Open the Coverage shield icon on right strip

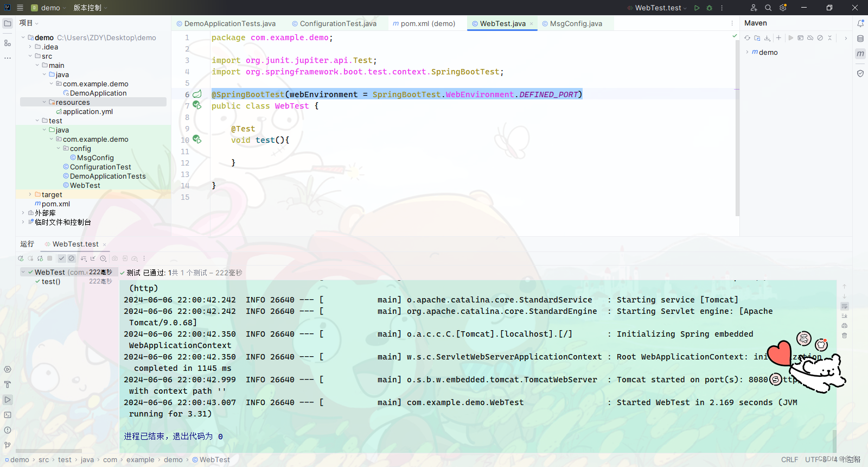(860, 73)
